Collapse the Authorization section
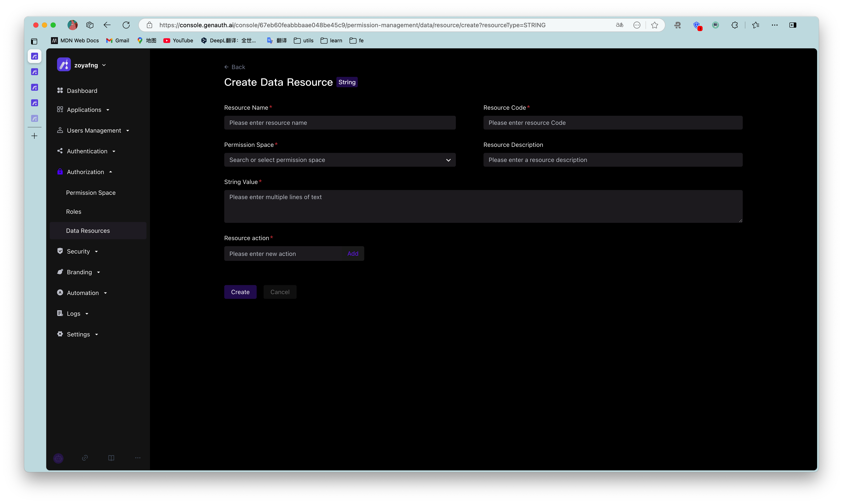The width and height of the screenshot is (843, 504). click(x=111, y=172)
